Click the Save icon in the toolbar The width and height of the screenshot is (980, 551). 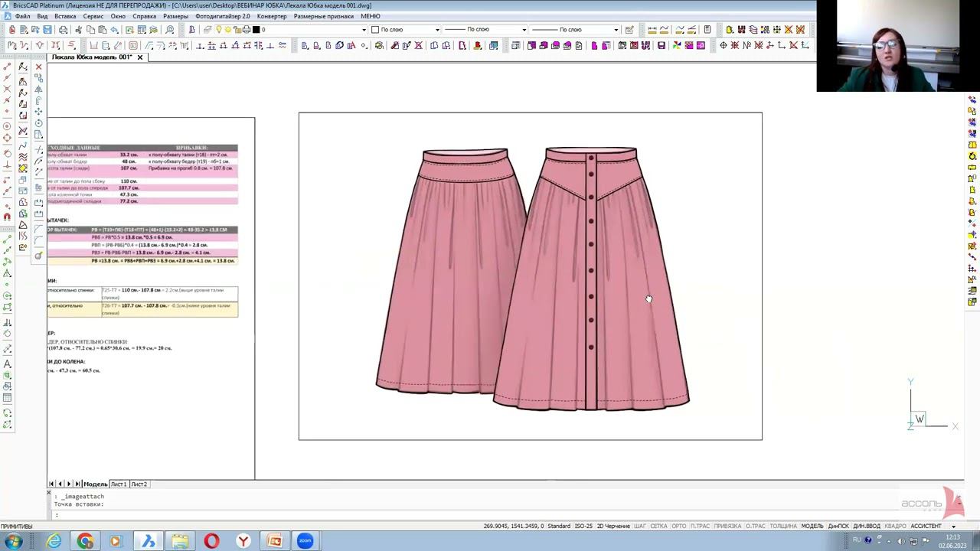point(47,30)
